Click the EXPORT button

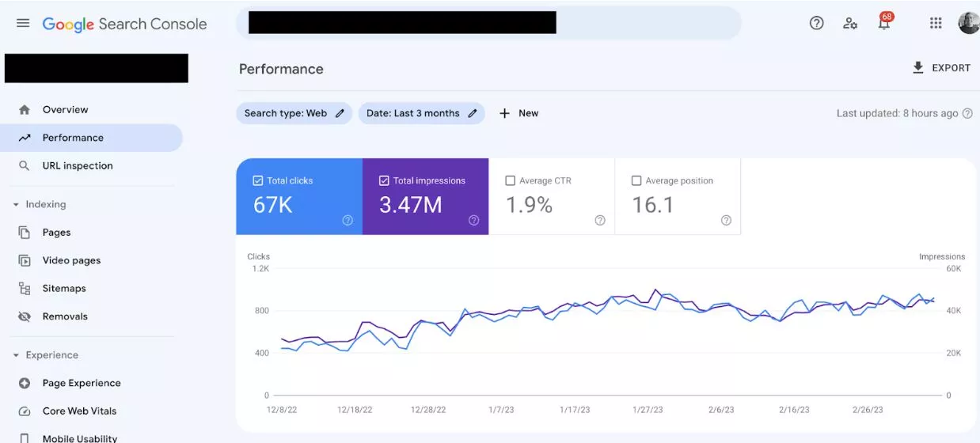pyautogui.click(x=941, y=68)
